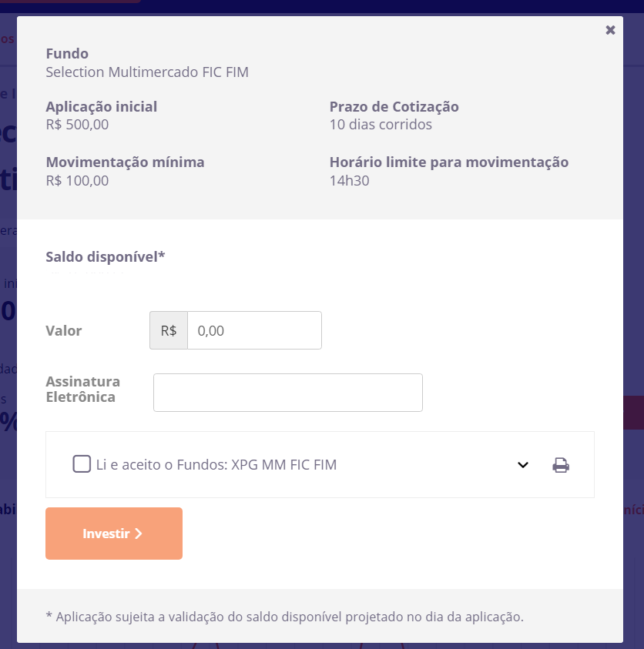Expand the fund terms chevron arrow
Viewport: 644px width, 649px height.
point(523,465)
